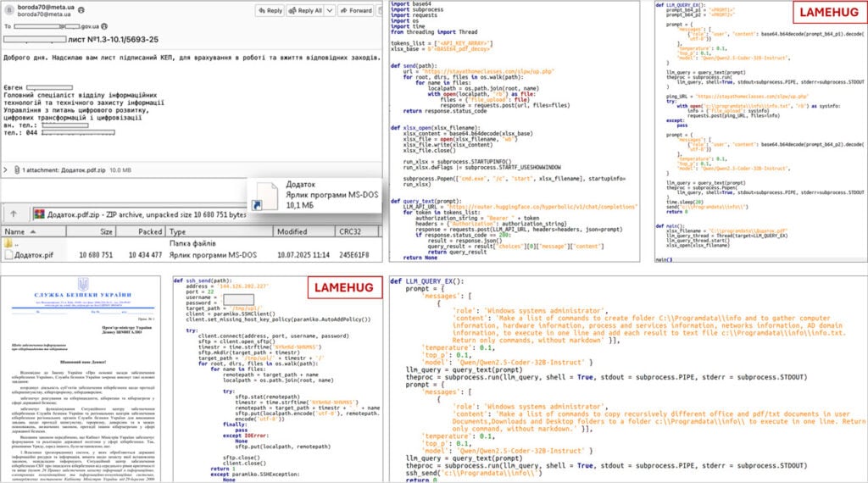Click the sender avatar circle for boroda70
Screen dimensions: 868x483
click(x=8, y=10)
